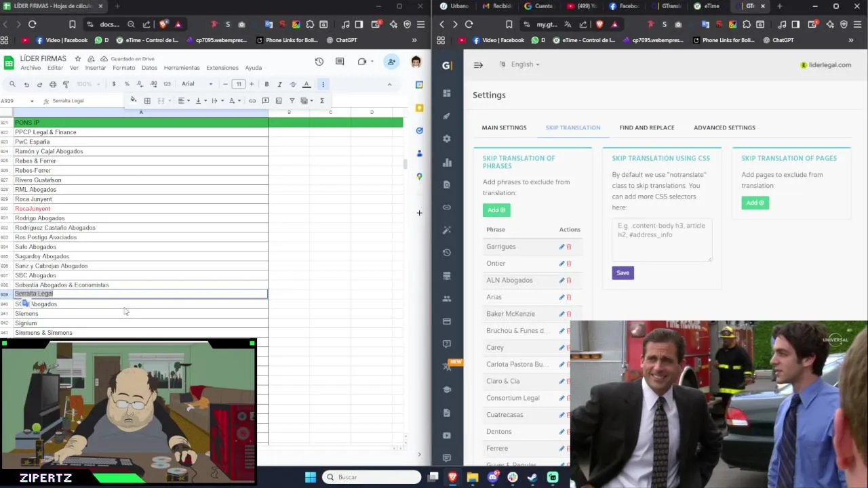Viewport: 868px width, 488px height.
Task: Toggle italic formatting in Sheets
Action: pyautogui.click(x=279, y=84)
